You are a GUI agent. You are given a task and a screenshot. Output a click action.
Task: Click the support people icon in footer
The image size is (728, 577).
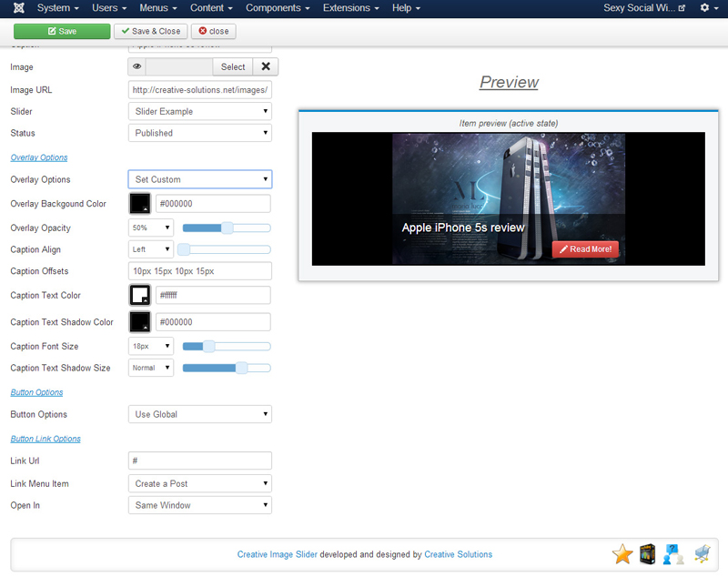point(673,553)
